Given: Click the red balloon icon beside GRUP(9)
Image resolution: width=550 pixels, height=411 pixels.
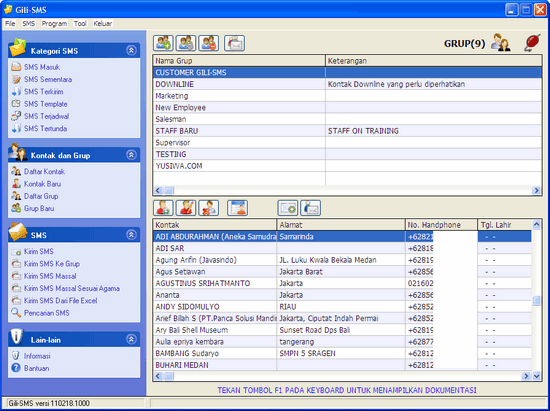Looking at the screenshot, I should pyautogui.click(x=532, y=43).
